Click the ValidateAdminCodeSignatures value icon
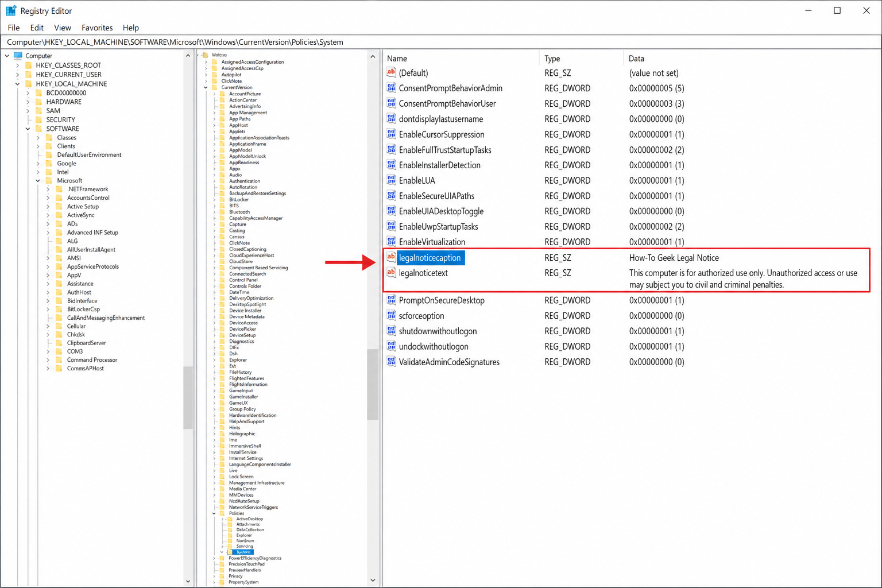882x588 pixels. pos(391,362)
